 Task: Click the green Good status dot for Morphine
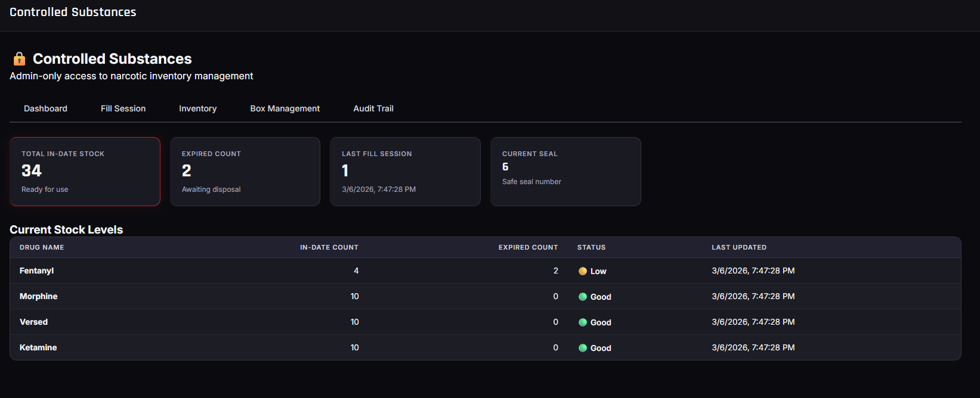tap(583, 297)
